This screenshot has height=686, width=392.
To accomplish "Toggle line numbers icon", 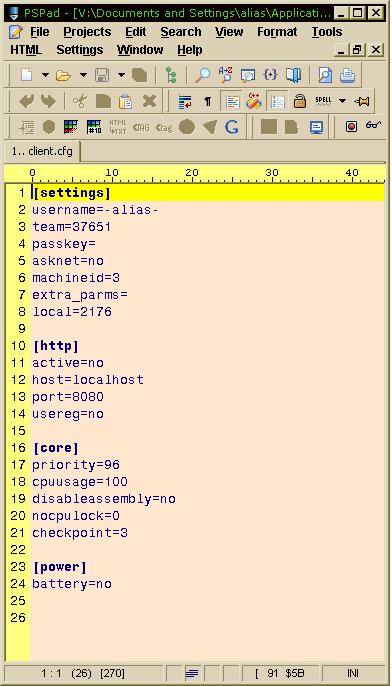I will pyautogui.click(x=277, y=102).
